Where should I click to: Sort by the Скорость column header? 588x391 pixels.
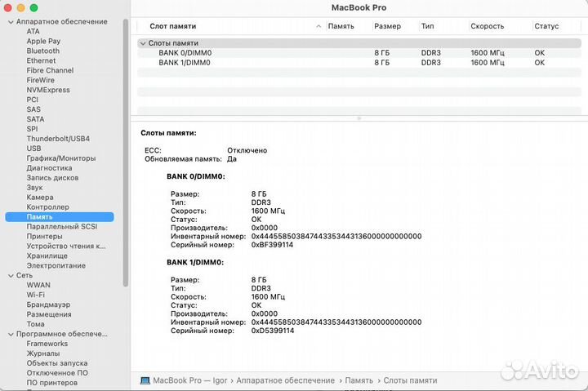pyautogui.click(x=487, y=26)
